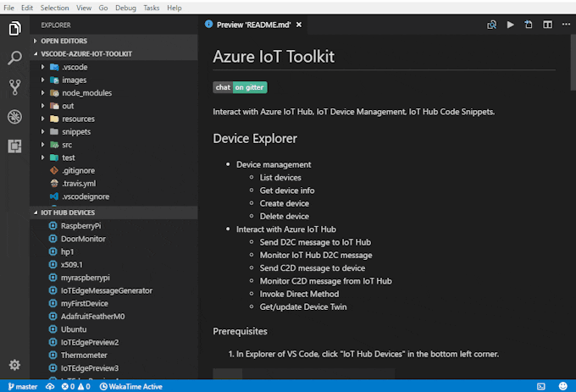The width and height of the screenshot is (576, 392).
Task: Select the x509.1 device
Action: [114, 264]
